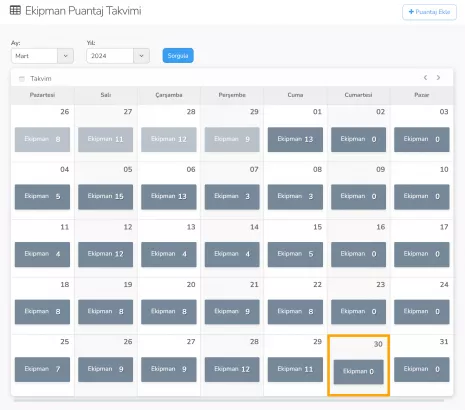The width and height of the screenshot is (465, 410).
Task: Open Ekipman 0 entry on day 16
Action: pyautogui.click(x=358, y=254)
